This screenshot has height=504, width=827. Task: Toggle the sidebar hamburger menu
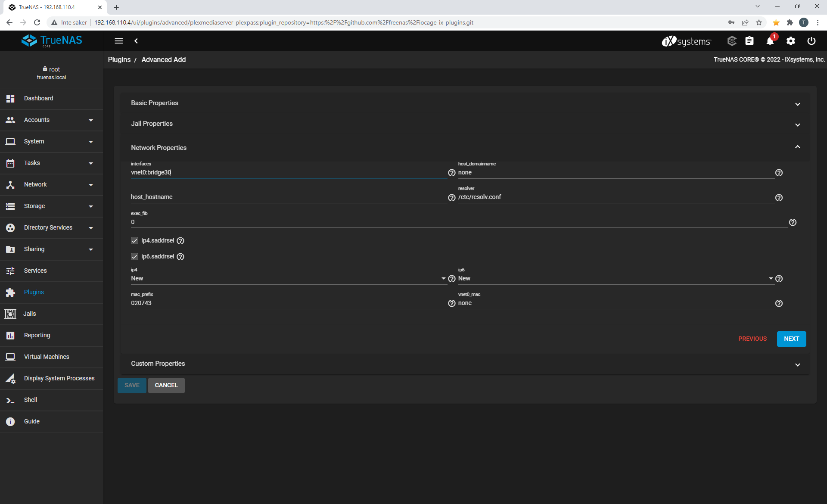pos(119,41)
